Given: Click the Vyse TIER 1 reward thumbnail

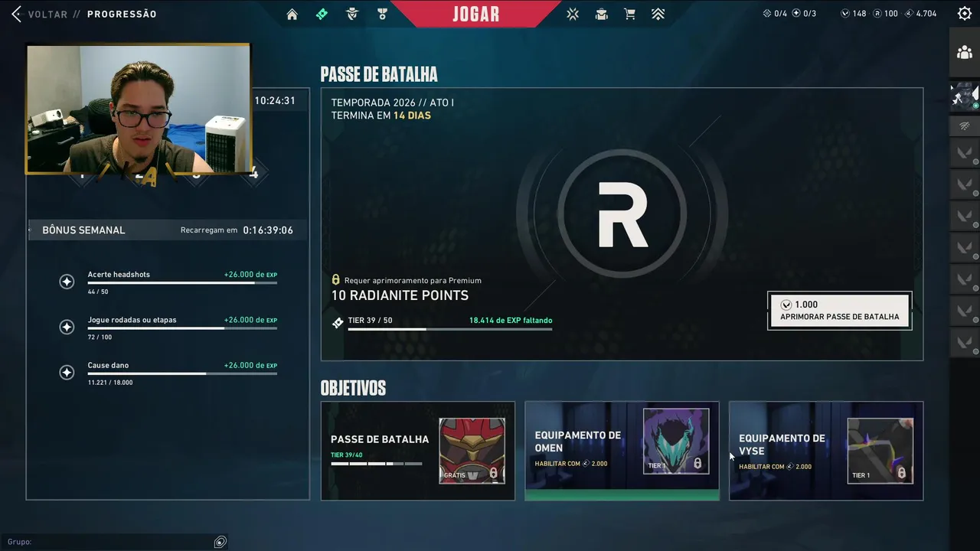Looking at the screenshot, I should pos(880,451).
